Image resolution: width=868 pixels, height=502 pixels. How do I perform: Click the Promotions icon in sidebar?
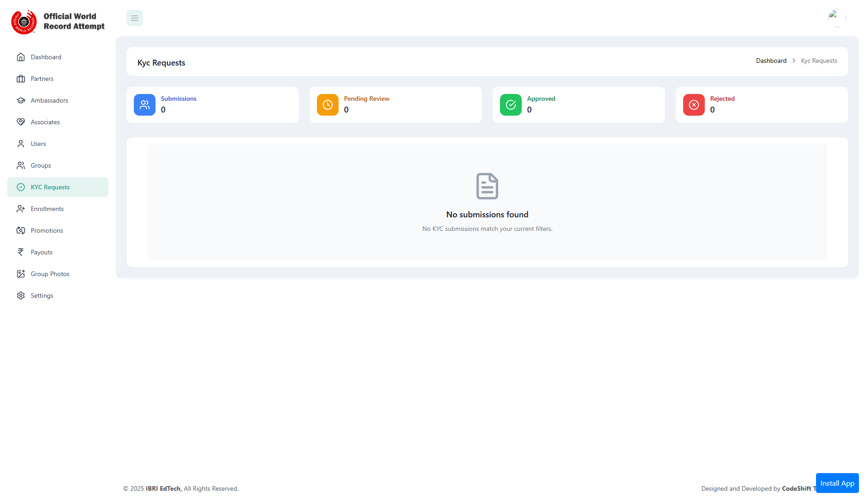(21, 230)
